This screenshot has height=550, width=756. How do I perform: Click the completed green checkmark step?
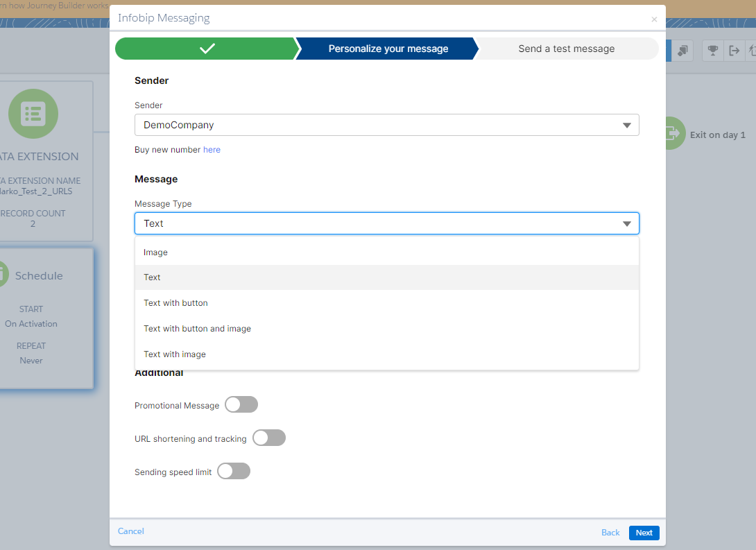coord(207,49)
